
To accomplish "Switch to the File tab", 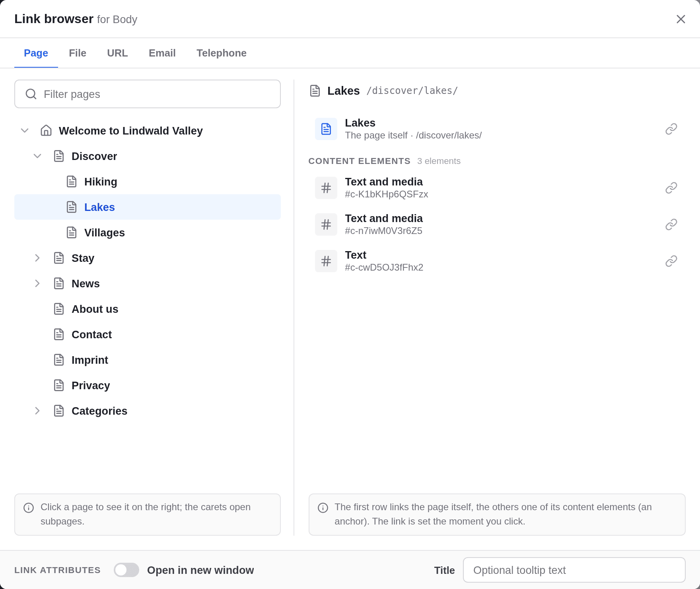I will click(x=78, y=53).
